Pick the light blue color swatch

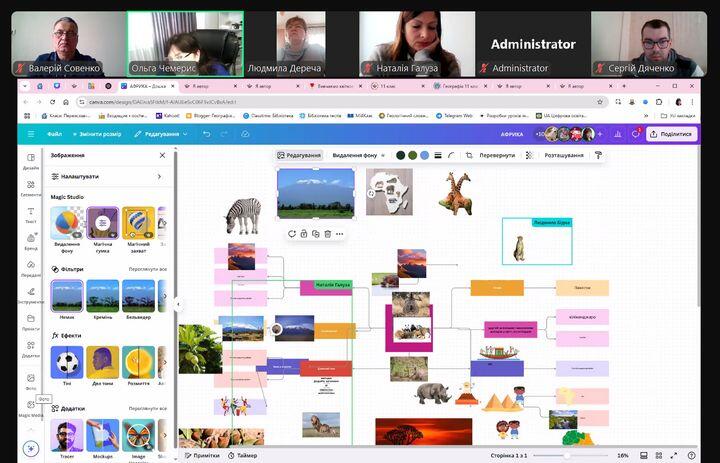(x=425, y=155)
